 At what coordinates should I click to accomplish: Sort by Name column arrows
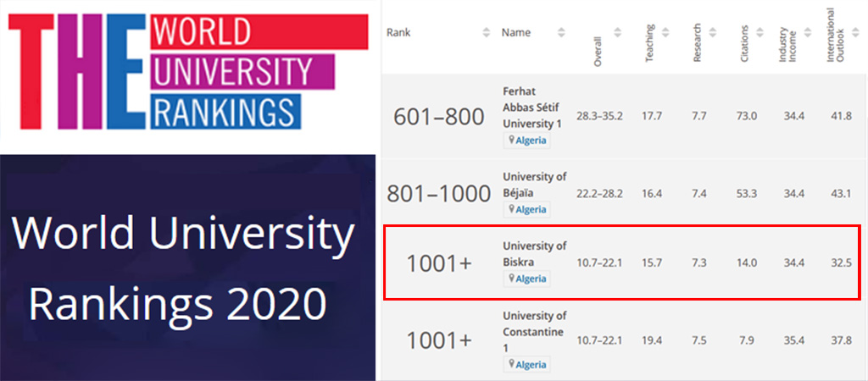[x=561, y=33]
